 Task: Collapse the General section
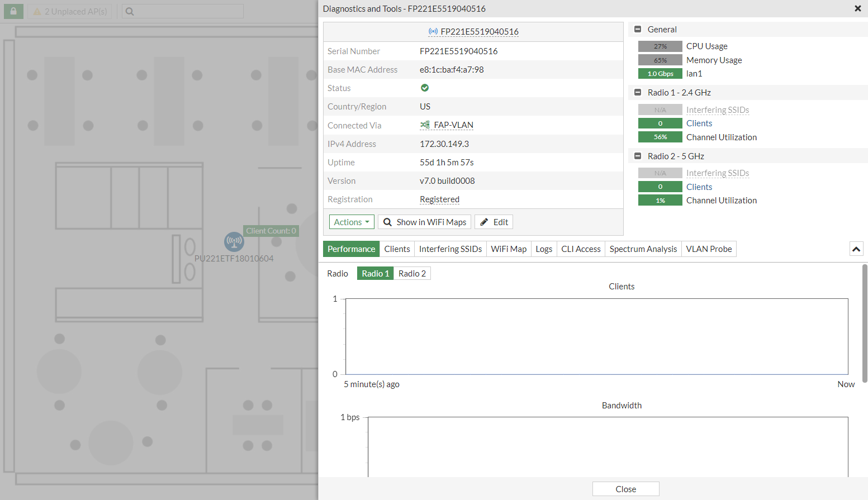coord(638,29)
